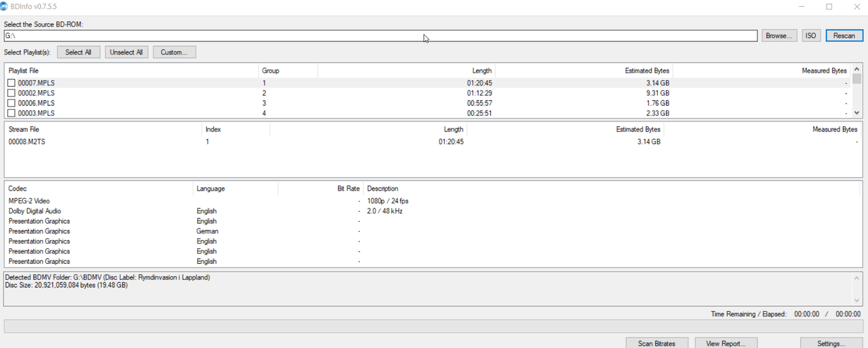
Task: Click the Codec column header
Action: pos(100,189)
